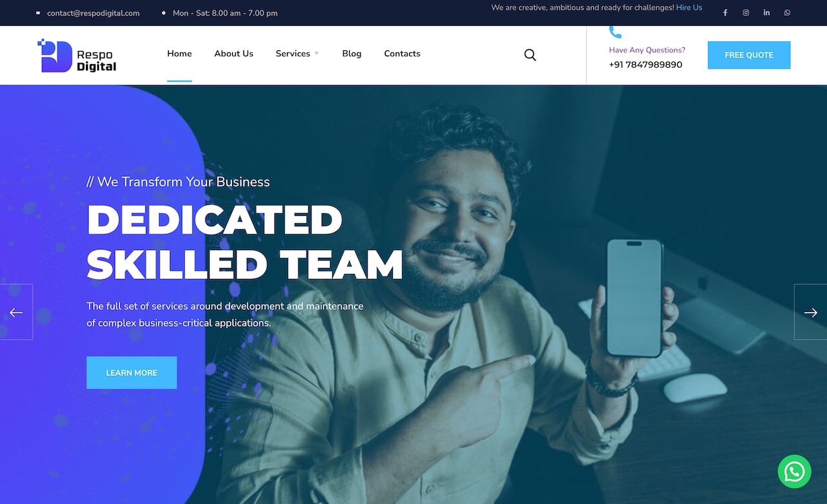Go to next slide with right arrow
Viewport: 827px width, 504px height.
coord(810,312)
